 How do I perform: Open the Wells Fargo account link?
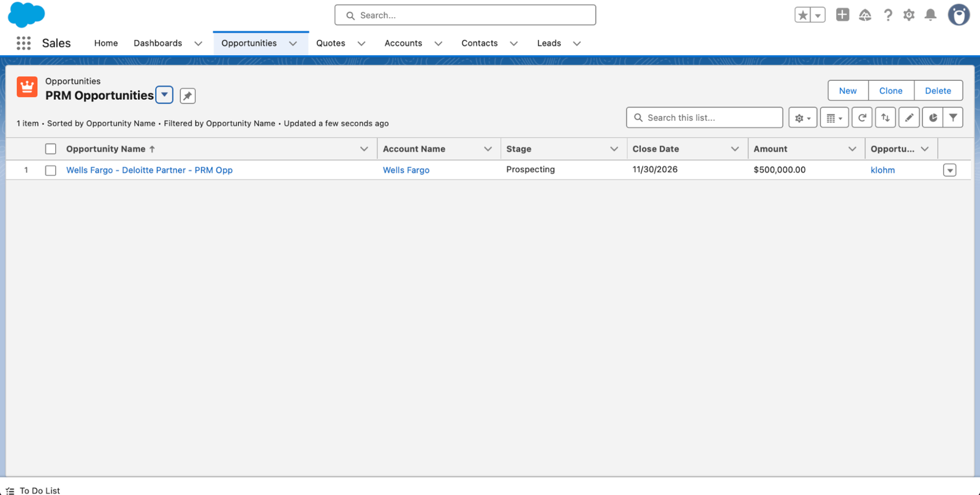point(406,170)
